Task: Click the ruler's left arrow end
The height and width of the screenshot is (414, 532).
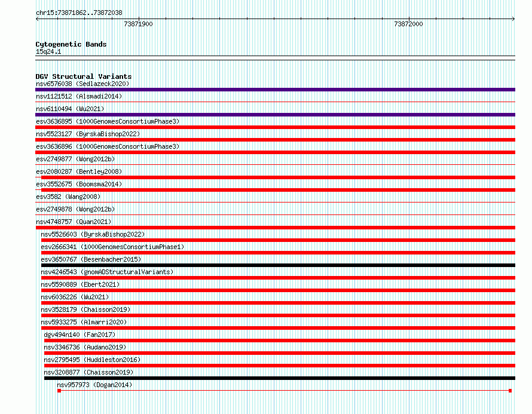Action: 37,19
